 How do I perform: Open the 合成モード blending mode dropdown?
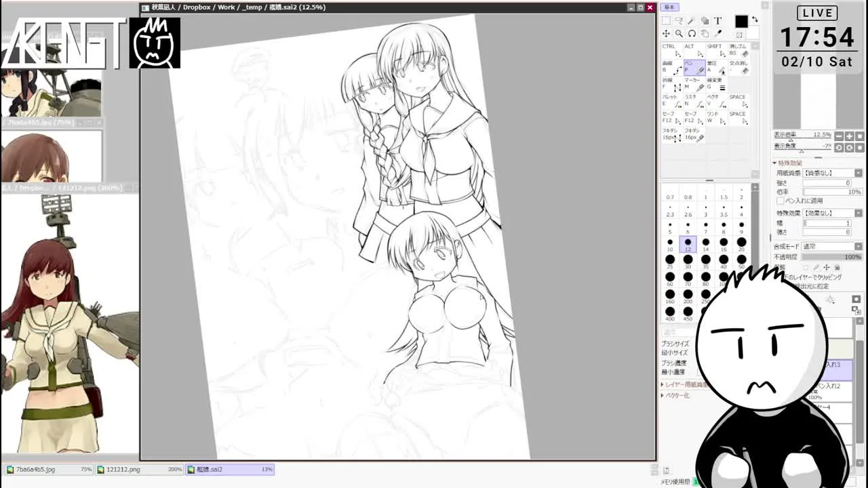point(859,246)
